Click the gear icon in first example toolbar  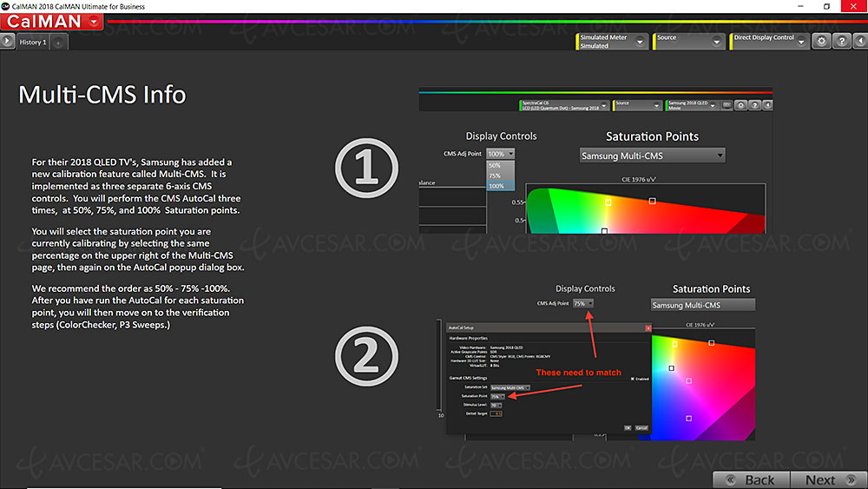click(740, 105)
